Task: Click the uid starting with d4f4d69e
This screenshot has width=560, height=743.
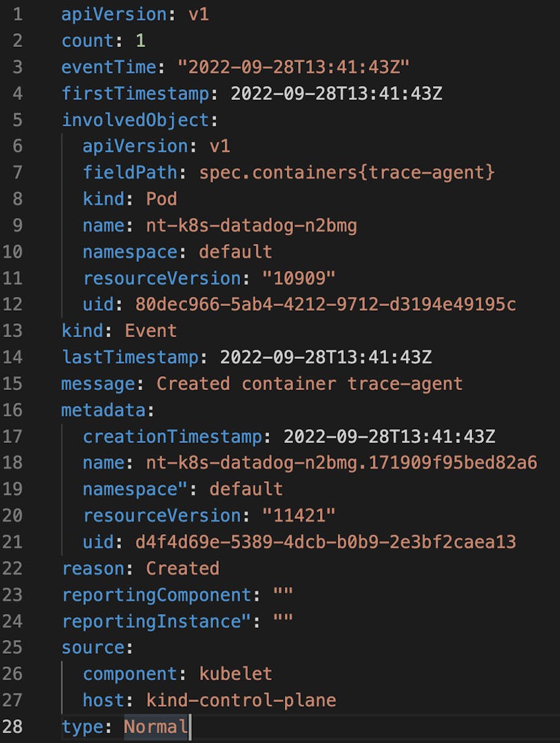Action: 325,542
